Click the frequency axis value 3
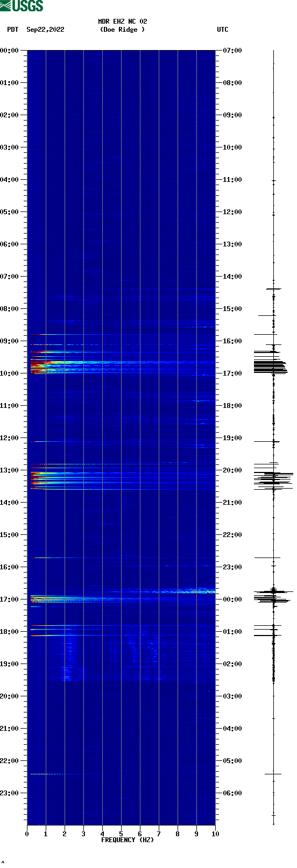This screenshot has width=297, height=868. tap(83, 834)
